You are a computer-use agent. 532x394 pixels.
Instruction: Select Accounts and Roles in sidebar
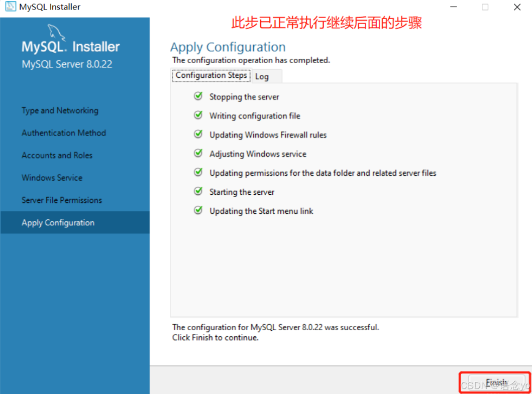[57, 155]
